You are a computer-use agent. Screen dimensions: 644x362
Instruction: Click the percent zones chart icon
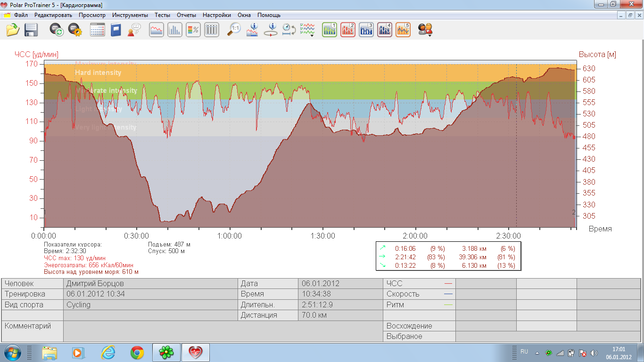click(x=193, y=30)
